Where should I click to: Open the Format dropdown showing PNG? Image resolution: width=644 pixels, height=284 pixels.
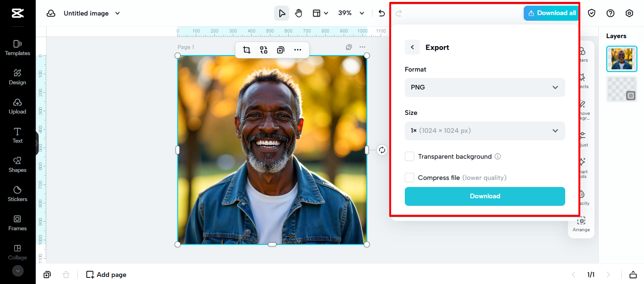[x=485, y=88]
